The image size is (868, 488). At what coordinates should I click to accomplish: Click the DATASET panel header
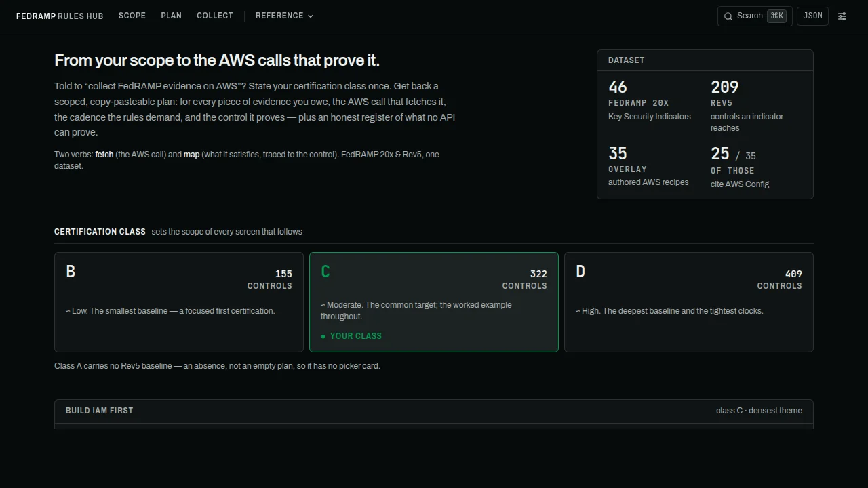pyautogui.click(x=705, y=60)
